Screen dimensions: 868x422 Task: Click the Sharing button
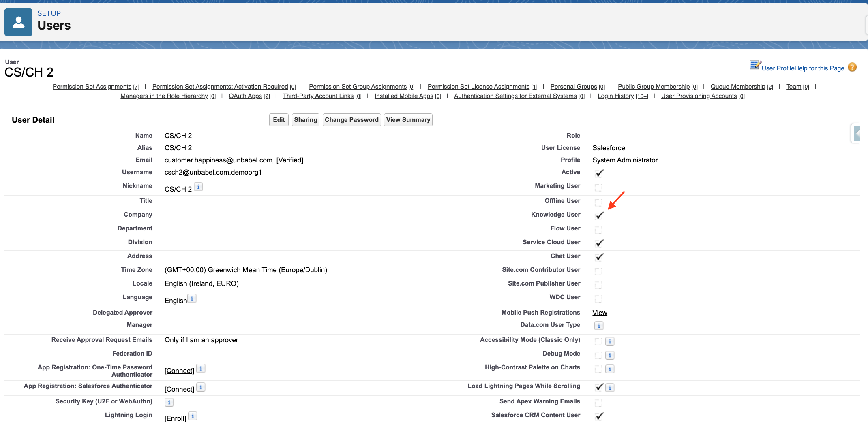pyautogui.click(x=306, y=120)
